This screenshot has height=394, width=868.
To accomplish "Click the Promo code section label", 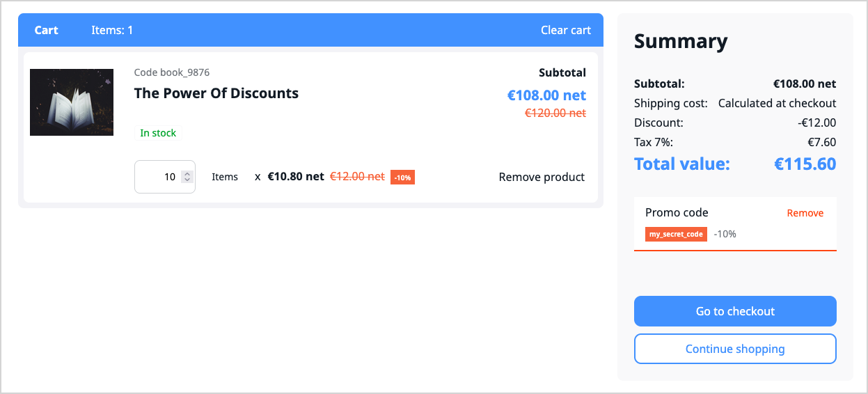I will pyautogui.click(x=677, y=213).
